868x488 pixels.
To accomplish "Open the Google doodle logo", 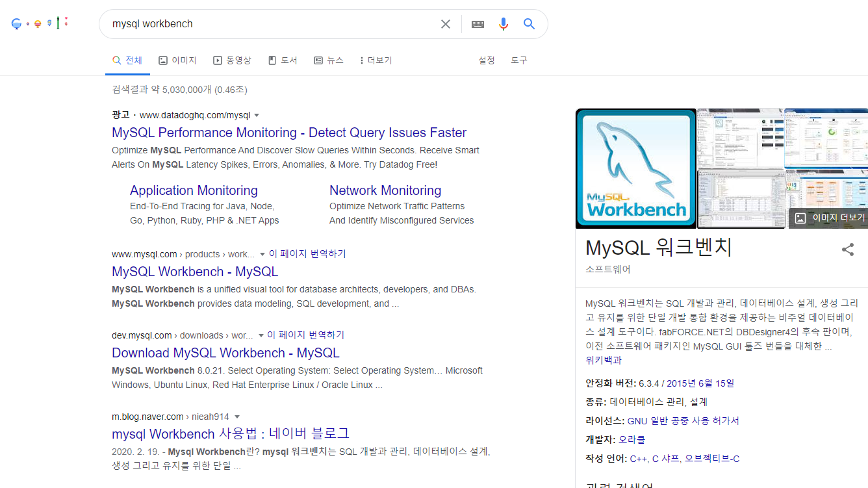I will [40, 23].
